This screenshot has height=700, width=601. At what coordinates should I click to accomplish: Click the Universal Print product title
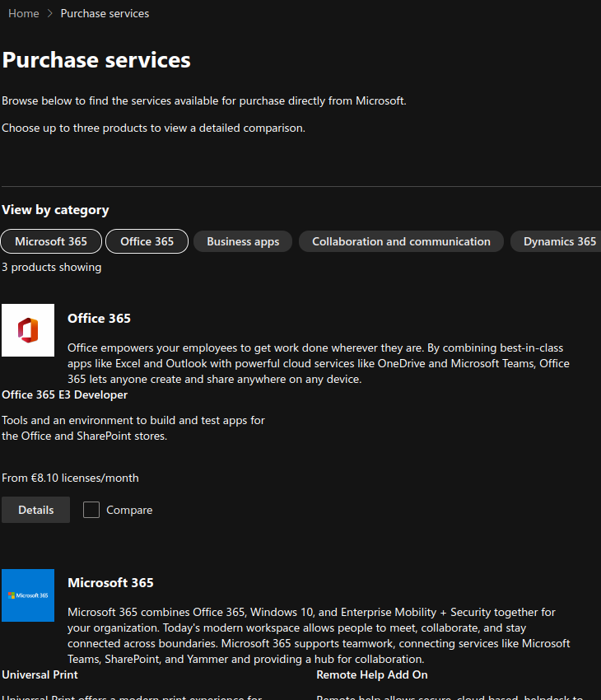(x=40, y=674)
